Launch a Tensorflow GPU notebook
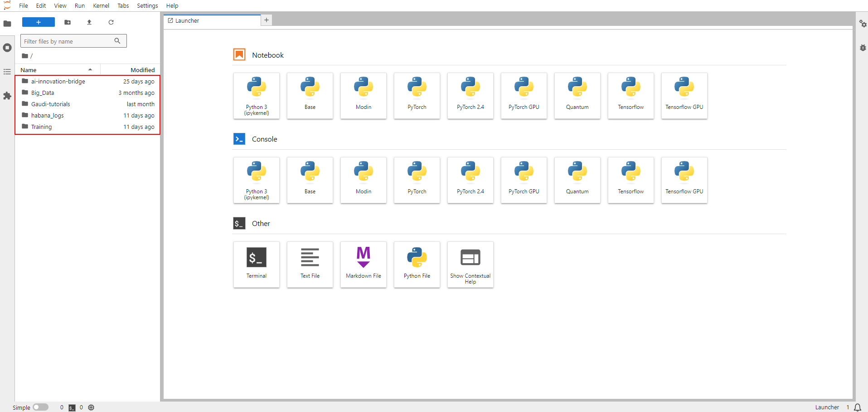This screenshot has width=868, height=412. (684, 96)
